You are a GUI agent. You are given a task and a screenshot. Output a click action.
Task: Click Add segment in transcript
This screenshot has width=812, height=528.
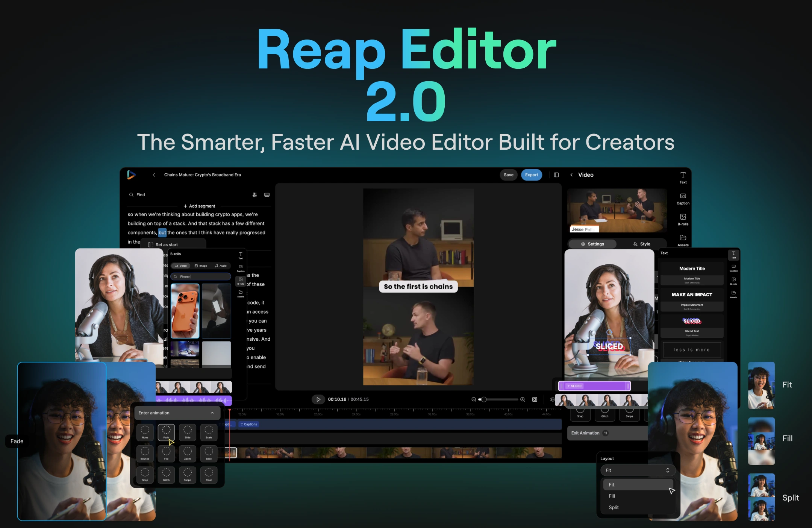click(x=199, y=206)
